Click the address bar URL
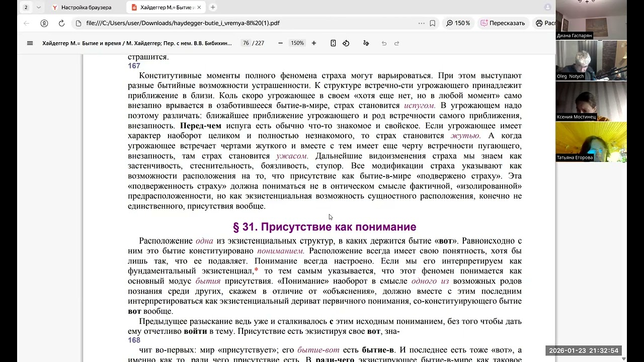 [183, 23]
